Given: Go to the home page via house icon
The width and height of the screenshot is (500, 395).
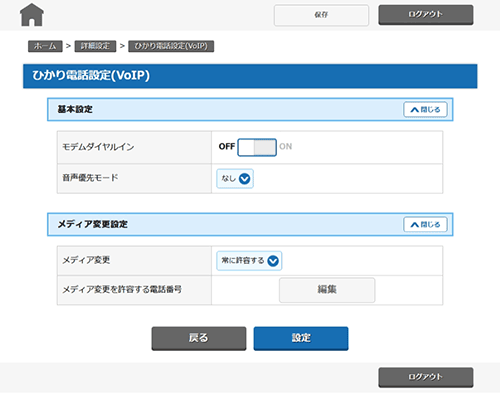Looking at the screenshot, I should (x=32, y=15).
